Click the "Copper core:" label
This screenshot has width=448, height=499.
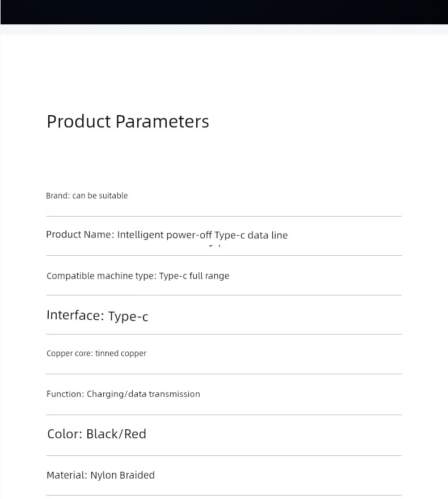[70, 353]
